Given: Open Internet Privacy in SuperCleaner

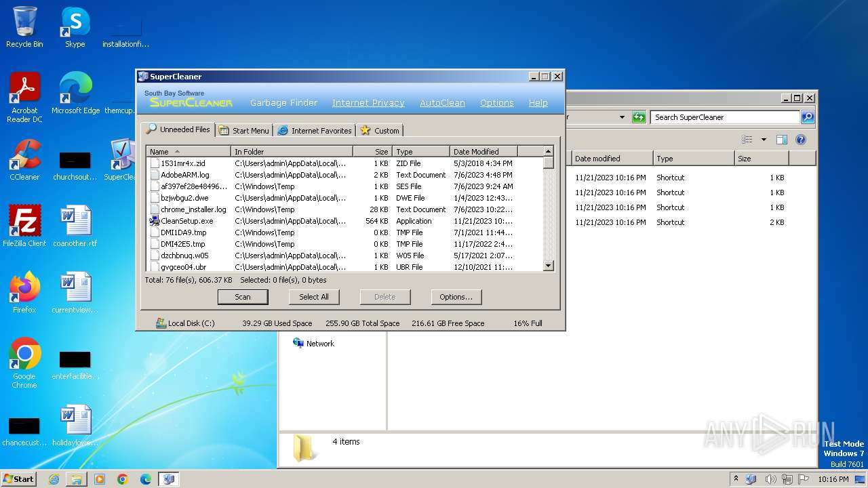Looking at the screenshot, I should tap(368, 103).
